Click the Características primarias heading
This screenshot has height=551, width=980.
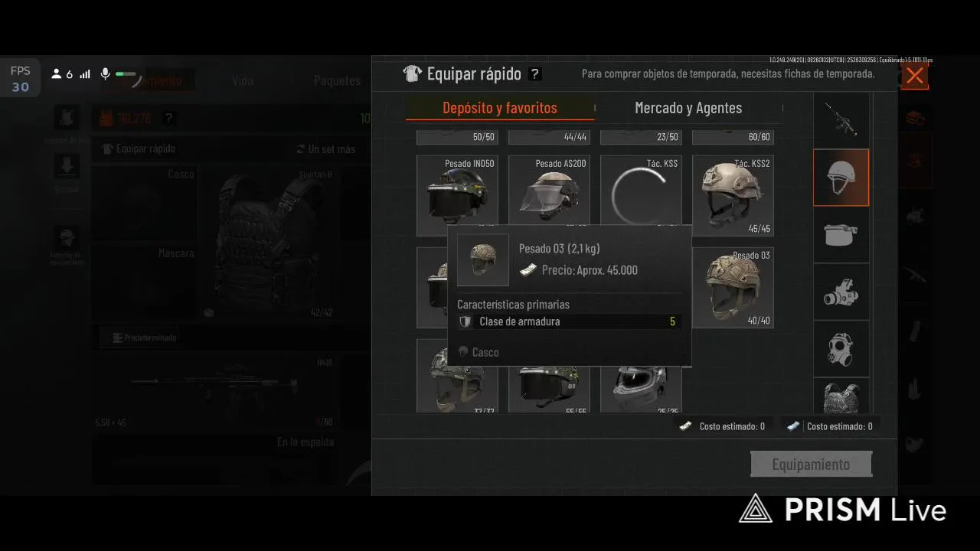click(513, 305)
